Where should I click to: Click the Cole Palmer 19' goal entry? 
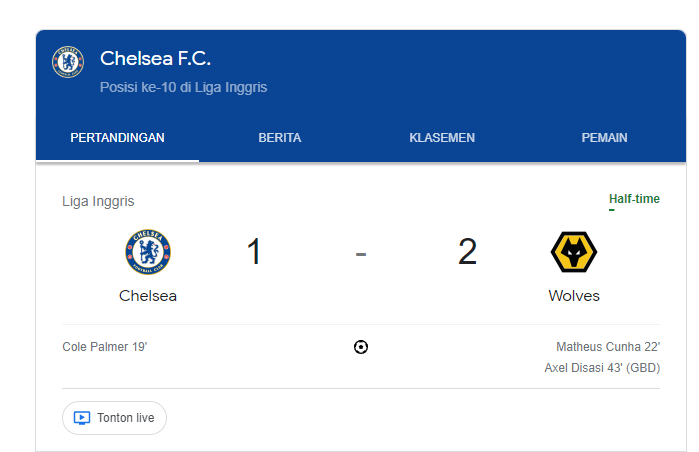point(105,347)
